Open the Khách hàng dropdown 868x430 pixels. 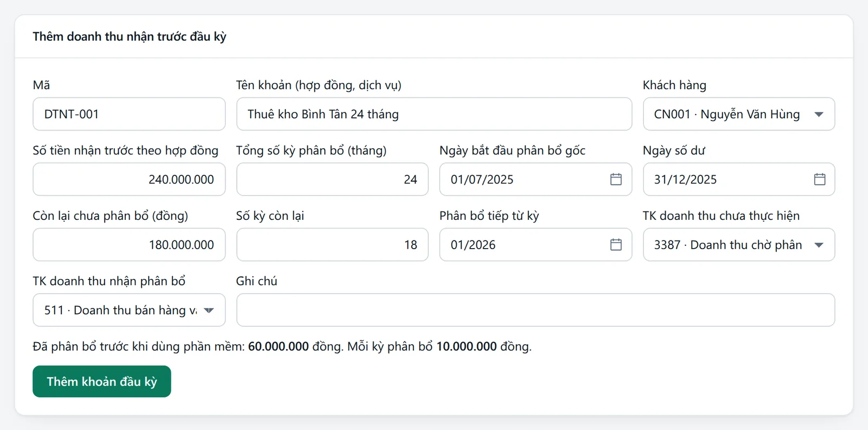tap(739, 114)
